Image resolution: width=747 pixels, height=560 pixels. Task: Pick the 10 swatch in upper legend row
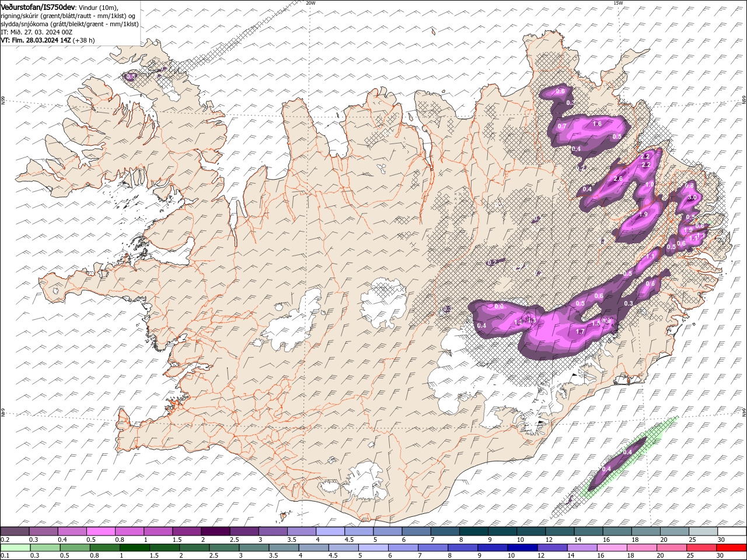[530, 531]
